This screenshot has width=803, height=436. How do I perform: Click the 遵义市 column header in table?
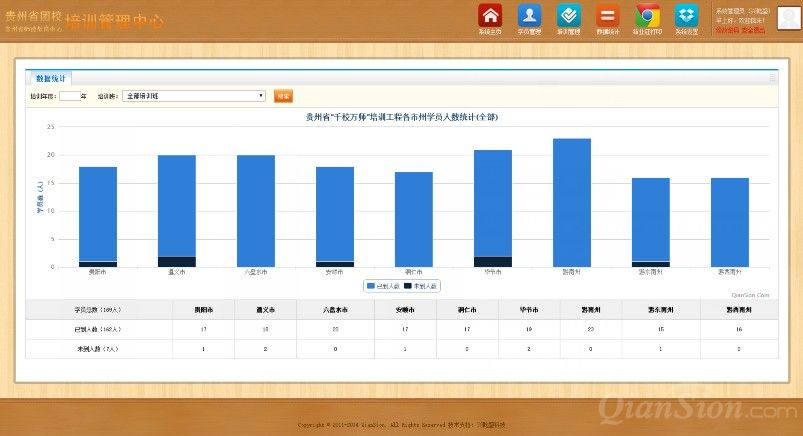pos(264,310)
